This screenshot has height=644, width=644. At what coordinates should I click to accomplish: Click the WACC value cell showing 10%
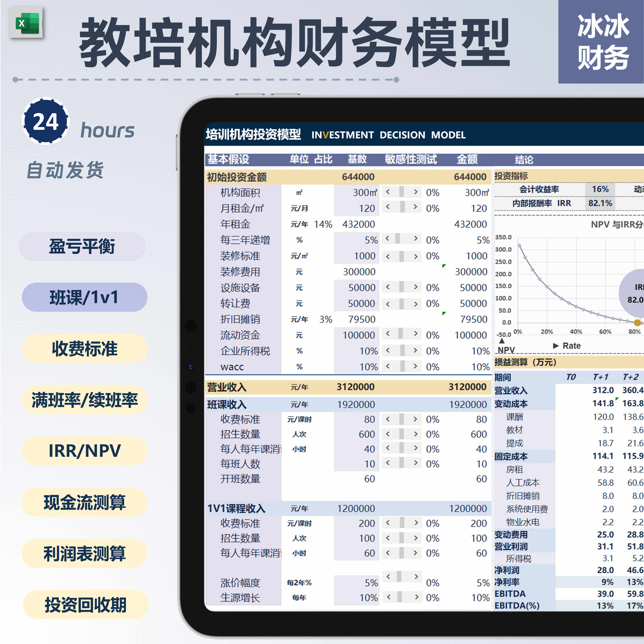[368, 367]
